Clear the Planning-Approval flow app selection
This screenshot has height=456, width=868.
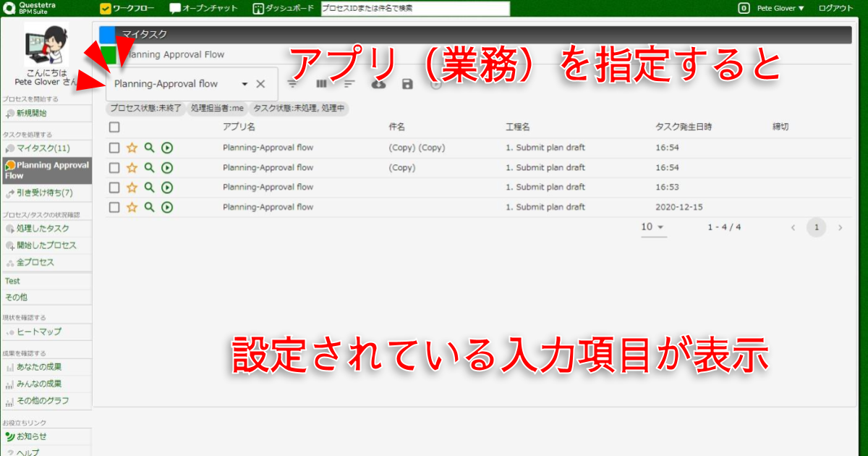260,84
